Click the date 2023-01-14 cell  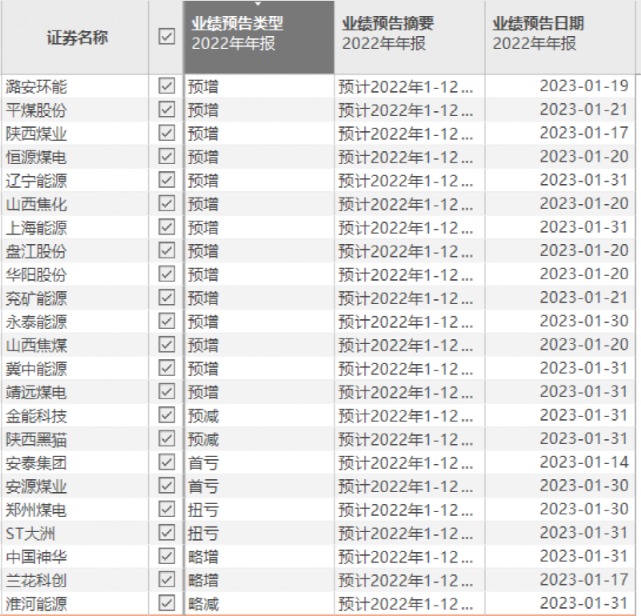[584, 463]
